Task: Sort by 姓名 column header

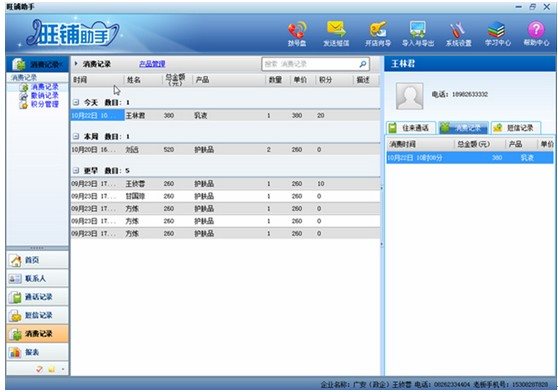Action: [x=143, y=80]
